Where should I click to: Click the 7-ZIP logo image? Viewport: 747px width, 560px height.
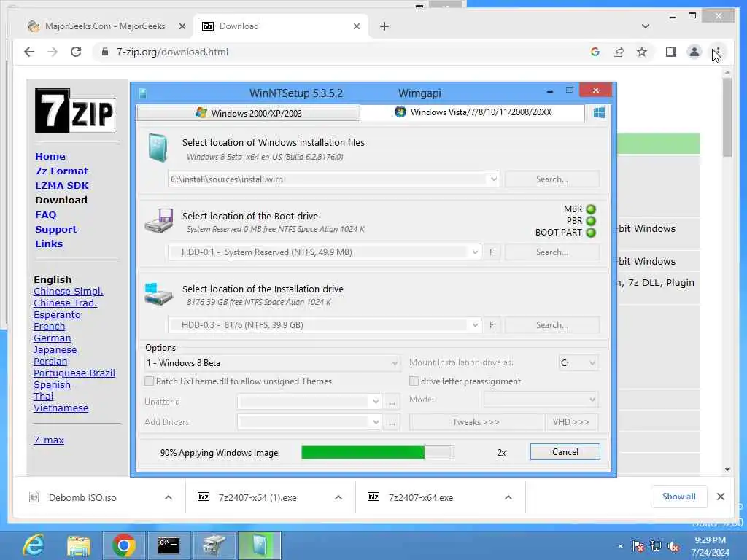[75, 111]
